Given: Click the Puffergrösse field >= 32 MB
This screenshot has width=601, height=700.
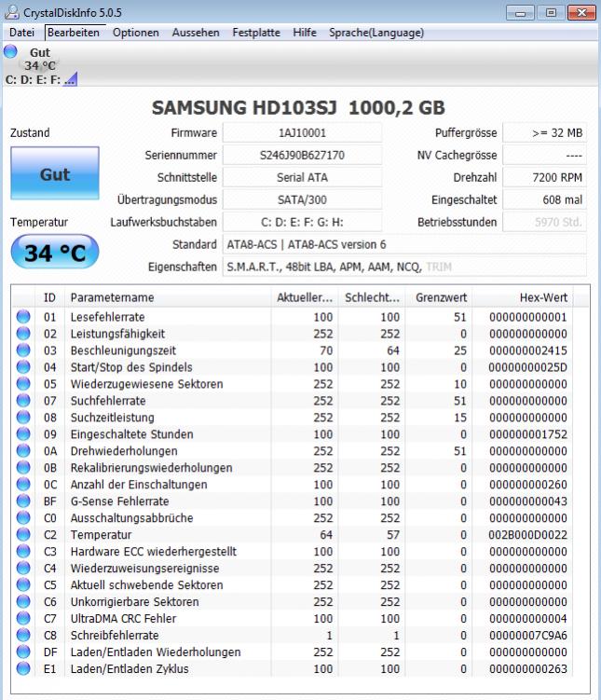Looking at the screenshot, I should coord(544,132).
